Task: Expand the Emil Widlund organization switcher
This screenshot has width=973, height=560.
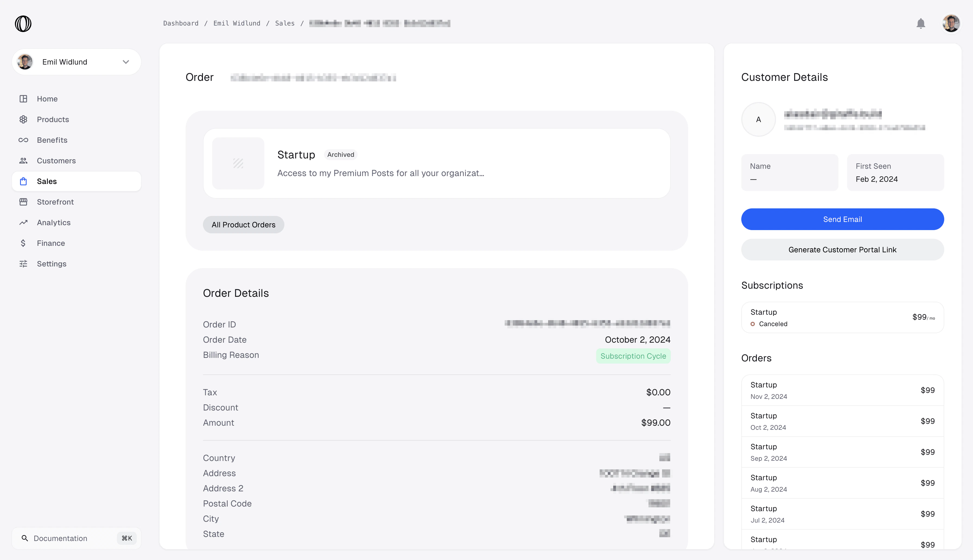Action: [76, 62]
